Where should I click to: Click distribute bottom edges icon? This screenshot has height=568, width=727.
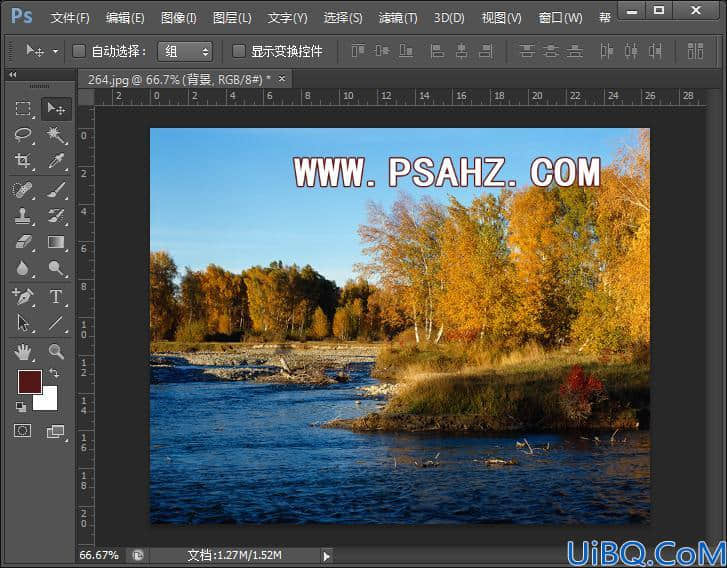coord(575,51)
